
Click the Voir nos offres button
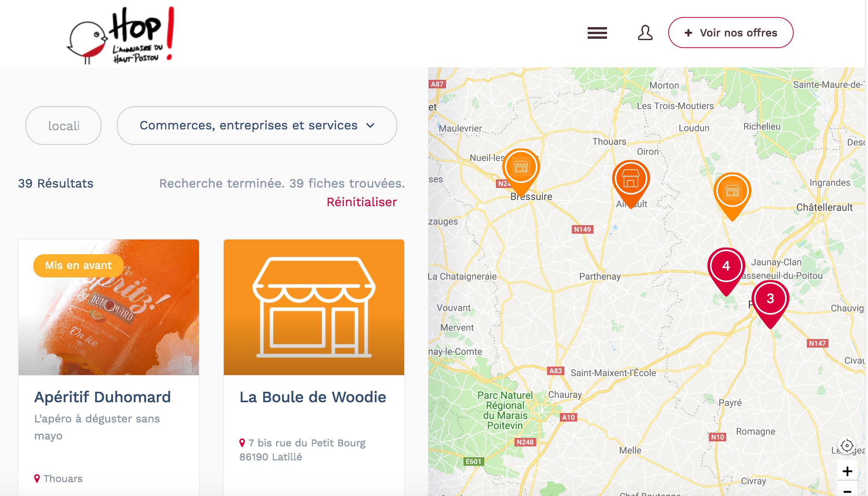click(731, 33)
